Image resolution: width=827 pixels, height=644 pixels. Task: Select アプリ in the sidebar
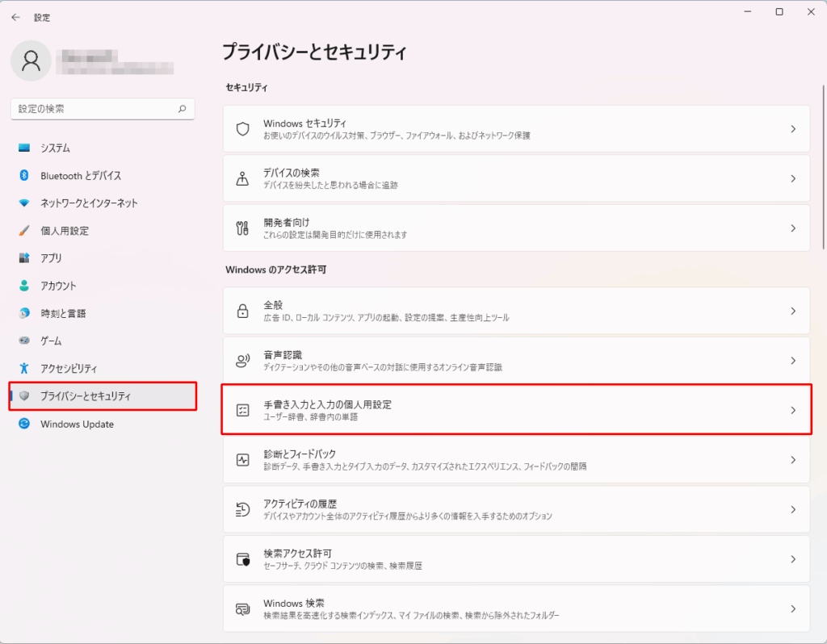point(103,258)
